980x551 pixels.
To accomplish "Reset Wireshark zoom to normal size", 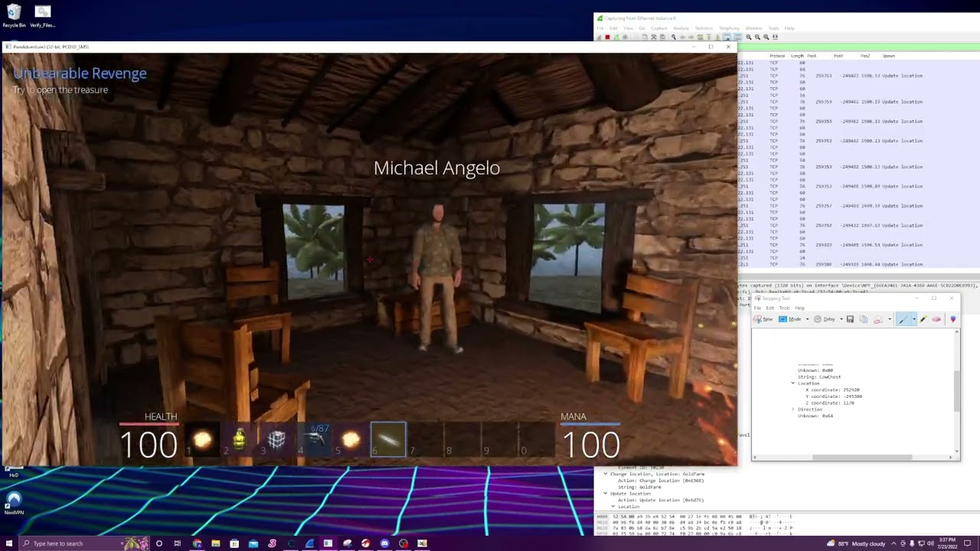I will [766, 37].
